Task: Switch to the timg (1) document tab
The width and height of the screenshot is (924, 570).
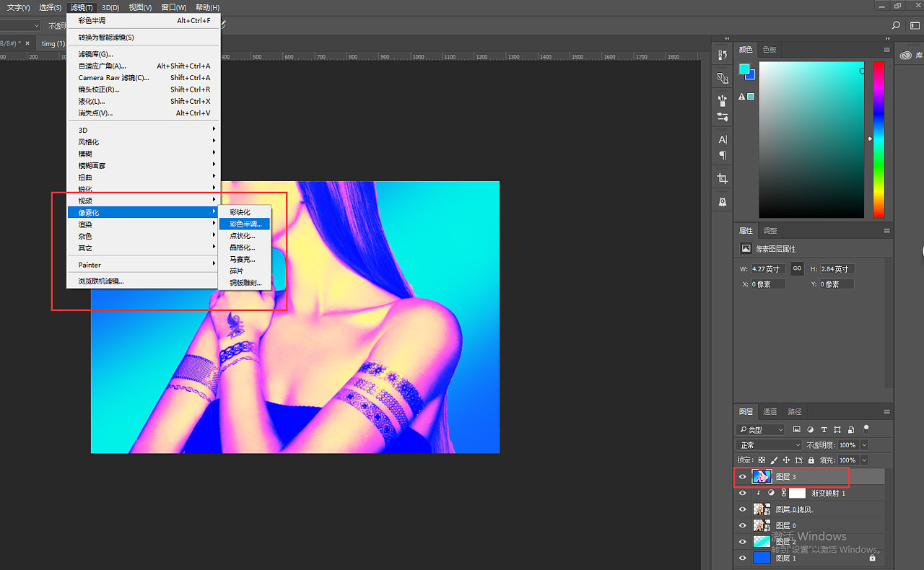Action: (x=53, y=43)
